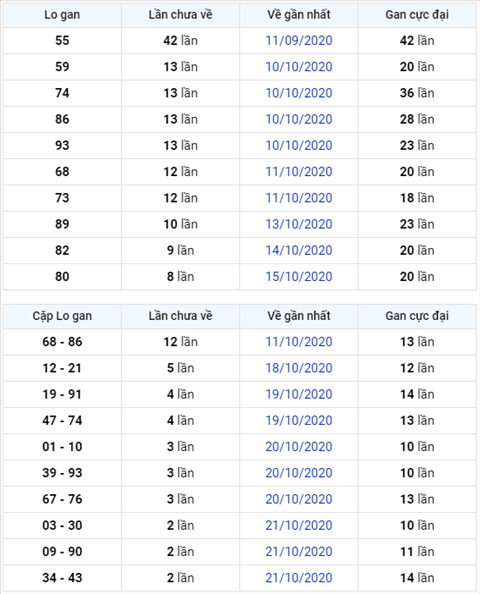Click date 11/10/2020 for pair 68 - 86
Screen dimensions: 480x594
coord(299,342)
